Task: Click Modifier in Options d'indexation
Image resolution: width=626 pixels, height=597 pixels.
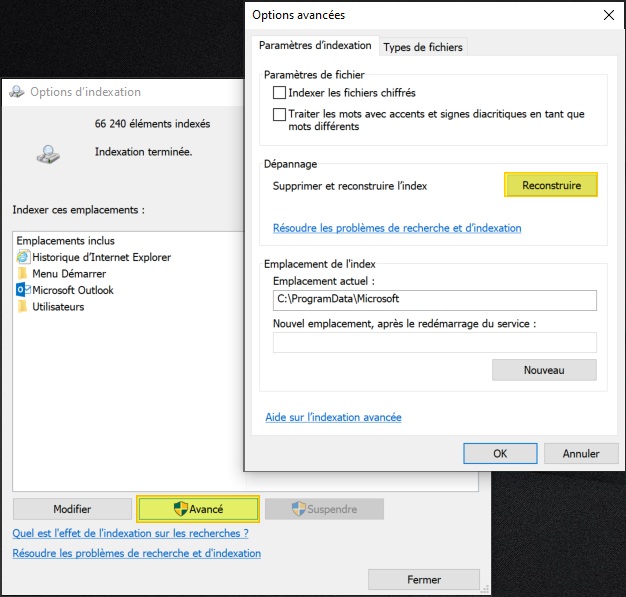Action: (72, 509)
